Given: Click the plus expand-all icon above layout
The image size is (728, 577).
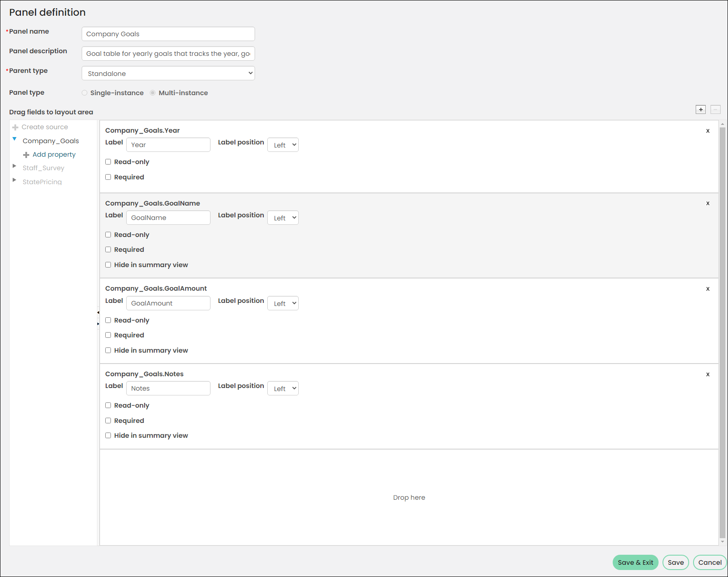Looking at the screenshot, I should coord(700,110).
